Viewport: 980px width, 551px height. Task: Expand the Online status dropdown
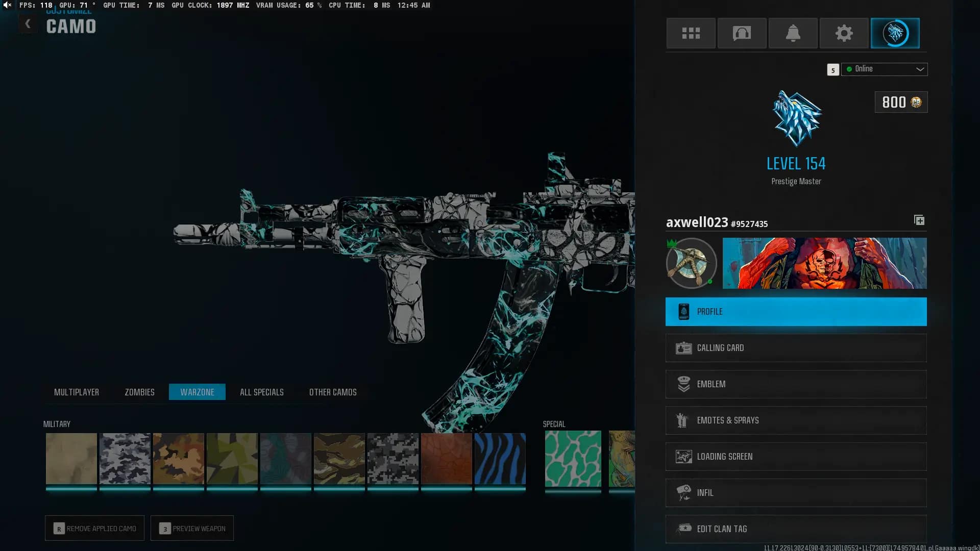(x=885, y=69)
